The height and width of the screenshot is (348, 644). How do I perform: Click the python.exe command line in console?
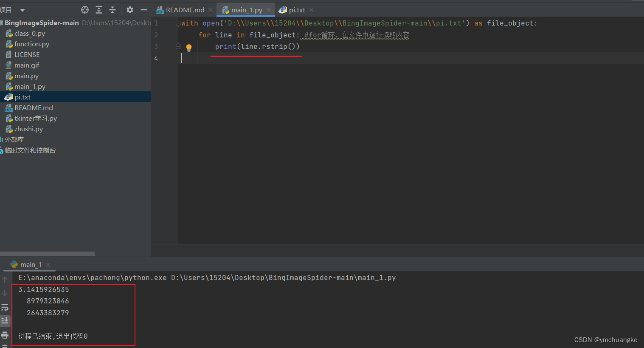coord(207,277)
